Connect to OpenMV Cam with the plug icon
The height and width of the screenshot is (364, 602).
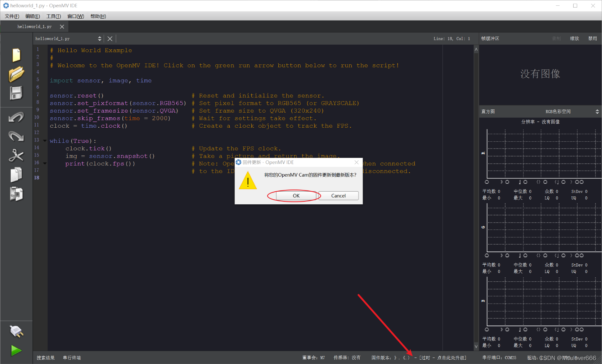pos(16,331)
